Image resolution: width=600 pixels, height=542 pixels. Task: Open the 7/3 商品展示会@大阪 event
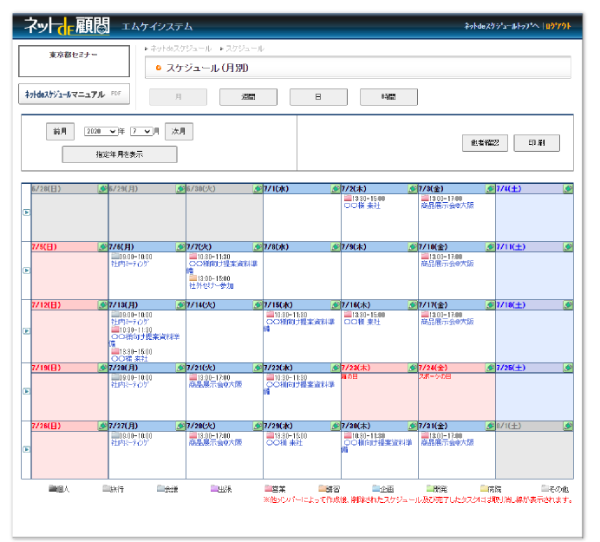[447, 205]
